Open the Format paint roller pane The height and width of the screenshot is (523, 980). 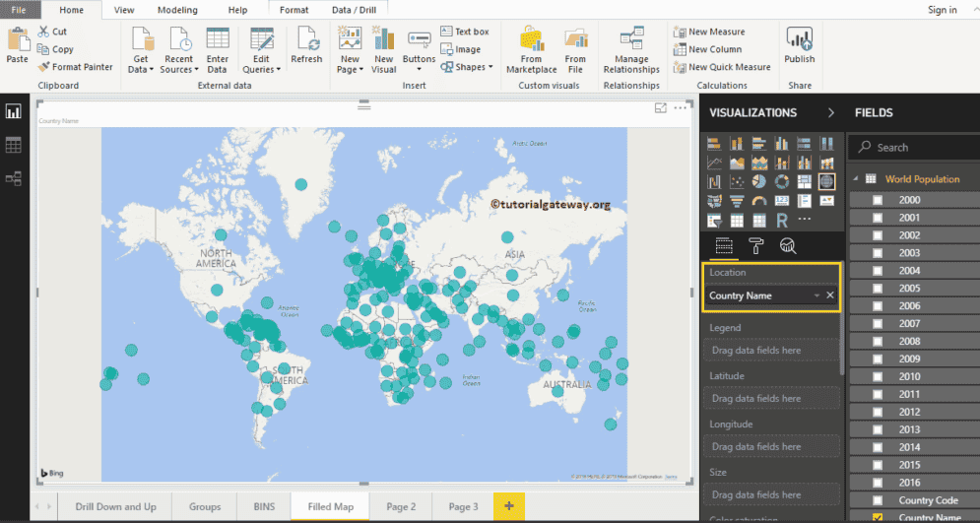(x=755, y=246)
